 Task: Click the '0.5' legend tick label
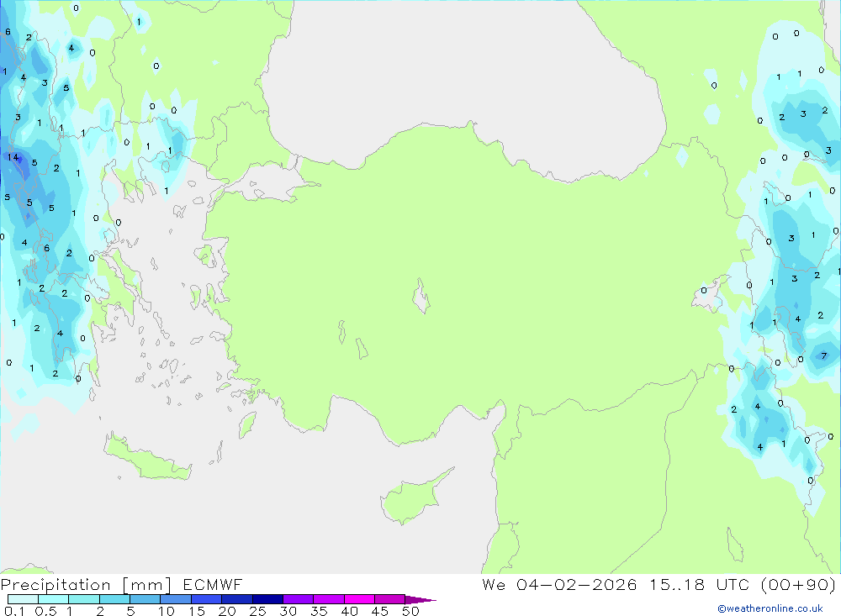click(45, 611)
